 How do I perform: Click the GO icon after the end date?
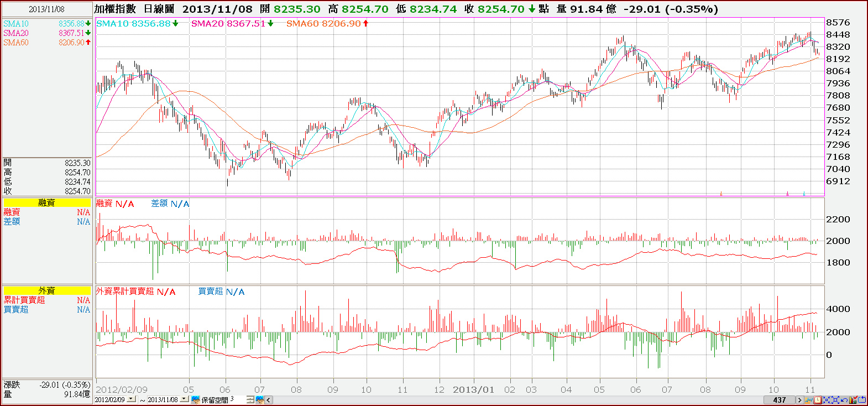pos(196,399)
